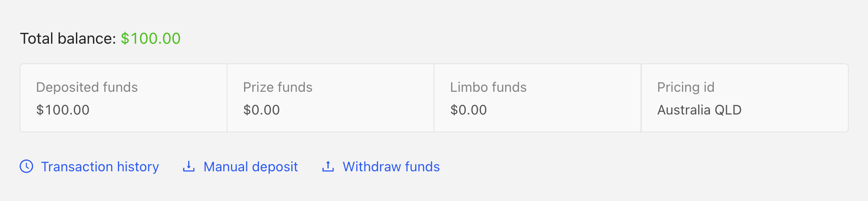Click the clock icon beside Transaction history

tap(27, 166)
